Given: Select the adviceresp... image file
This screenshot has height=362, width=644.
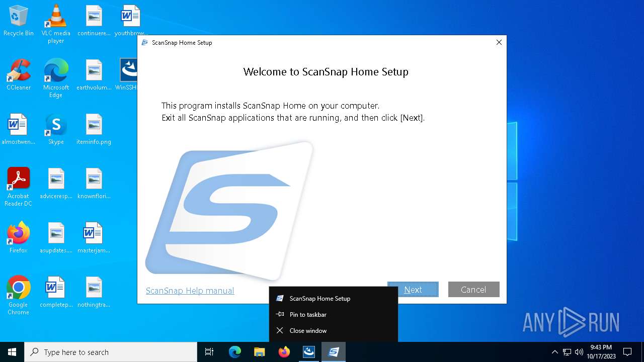Looking at the screenshot, I should (56, 184).
